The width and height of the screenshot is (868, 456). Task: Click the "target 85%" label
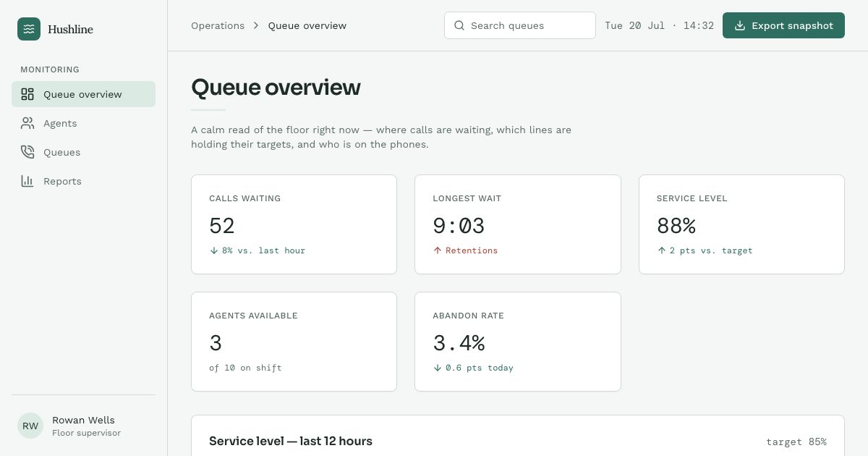[796, 442]
